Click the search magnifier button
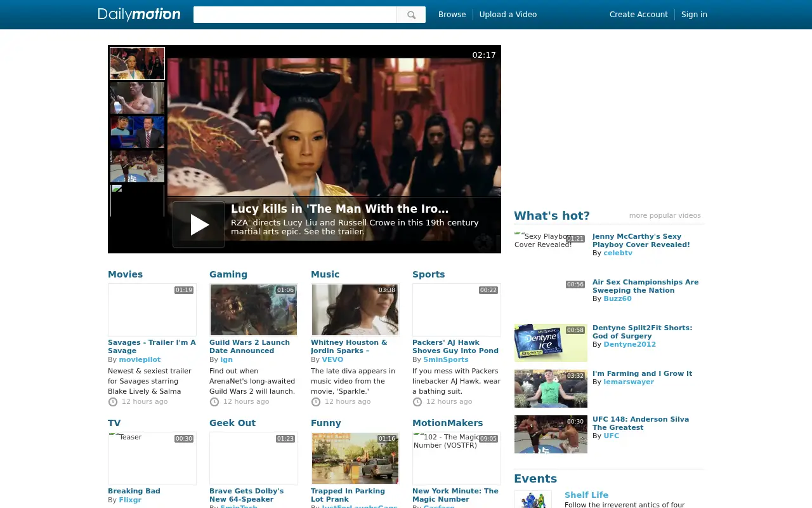This screenshot has width=812, height=508. point(411,15)
